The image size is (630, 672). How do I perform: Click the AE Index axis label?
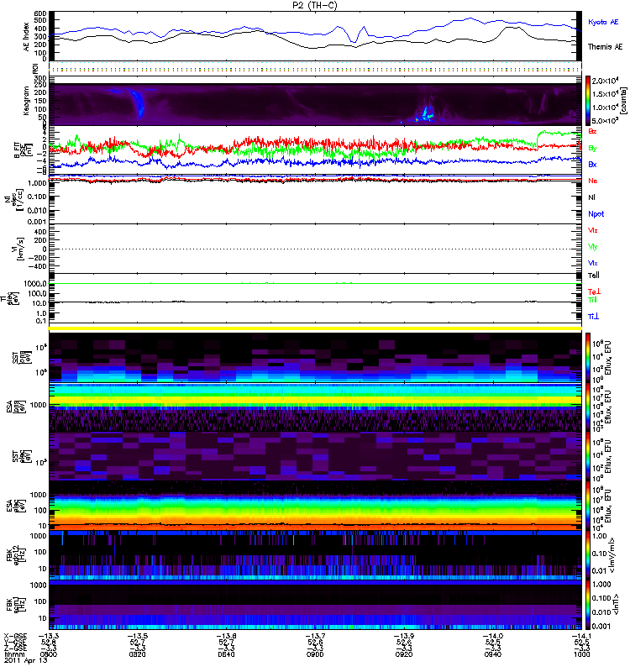click(x=27, y=36)
